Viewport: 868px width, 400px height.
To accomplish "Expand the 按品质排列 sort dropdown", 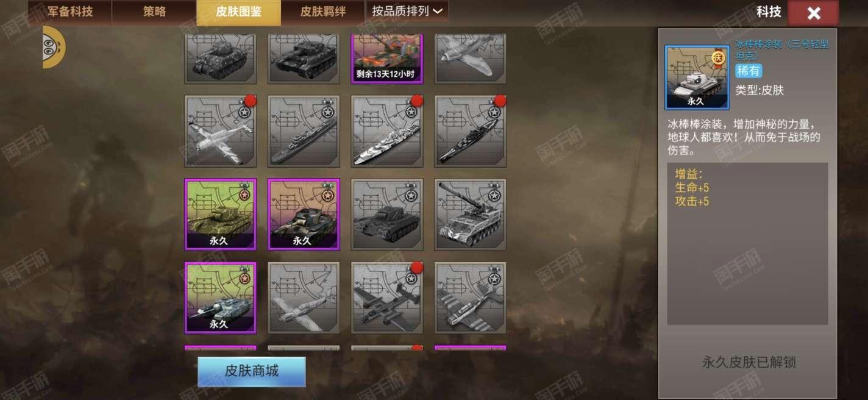I will coord(407,12).
